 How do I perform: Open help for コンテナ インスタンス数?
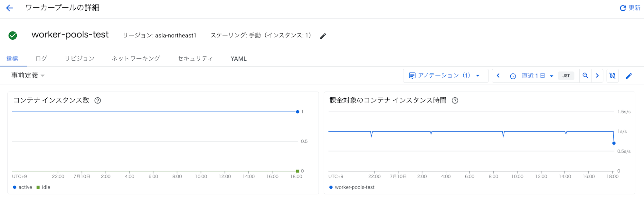pos(98,101)
